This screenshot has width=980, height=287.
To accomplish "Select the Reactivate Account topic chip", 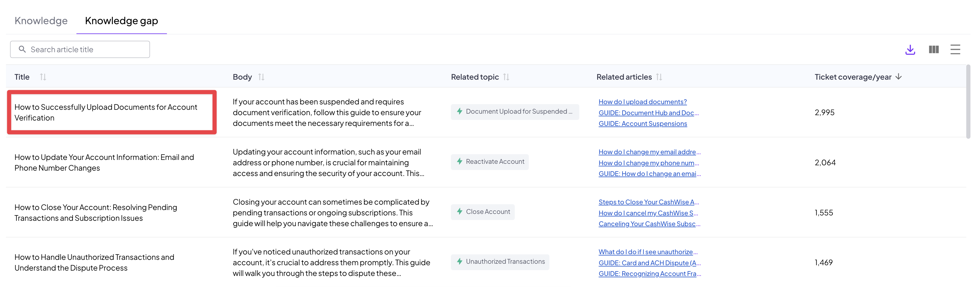I will tap(490, 162).
